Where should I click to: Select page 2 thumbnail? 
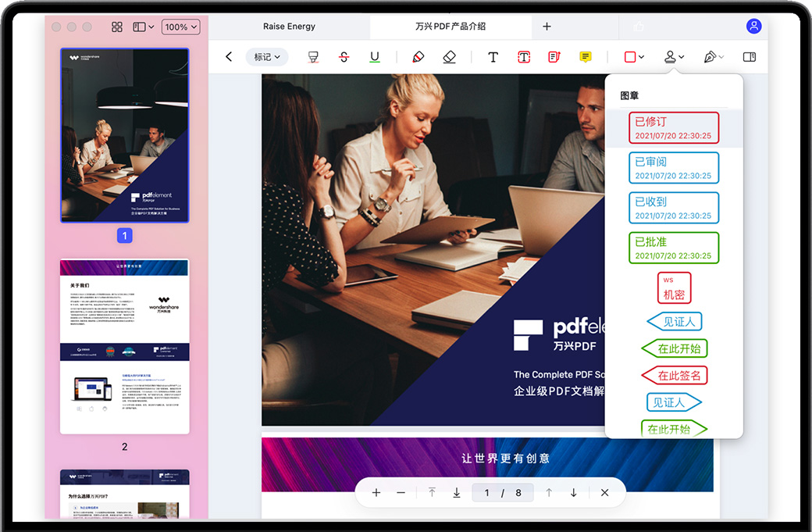(x=125, y=347)
